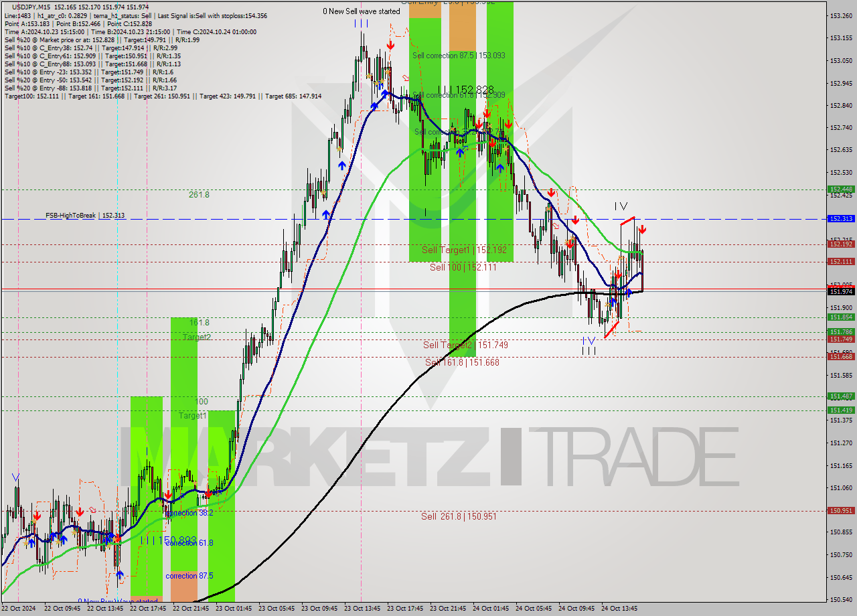This screenshot has height=616, width=857.
Task: Click the 22 Oct 2024 date label
Action: [x=17, y=609]
